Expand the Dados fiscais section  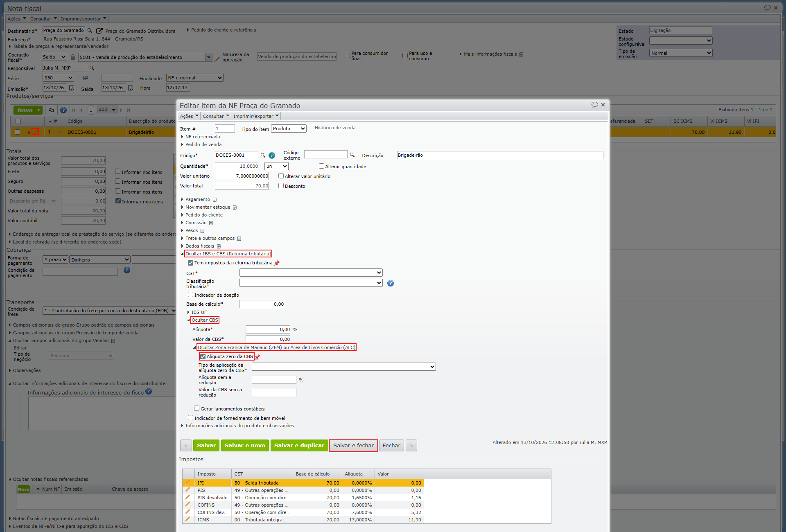(x=199, y=246)
